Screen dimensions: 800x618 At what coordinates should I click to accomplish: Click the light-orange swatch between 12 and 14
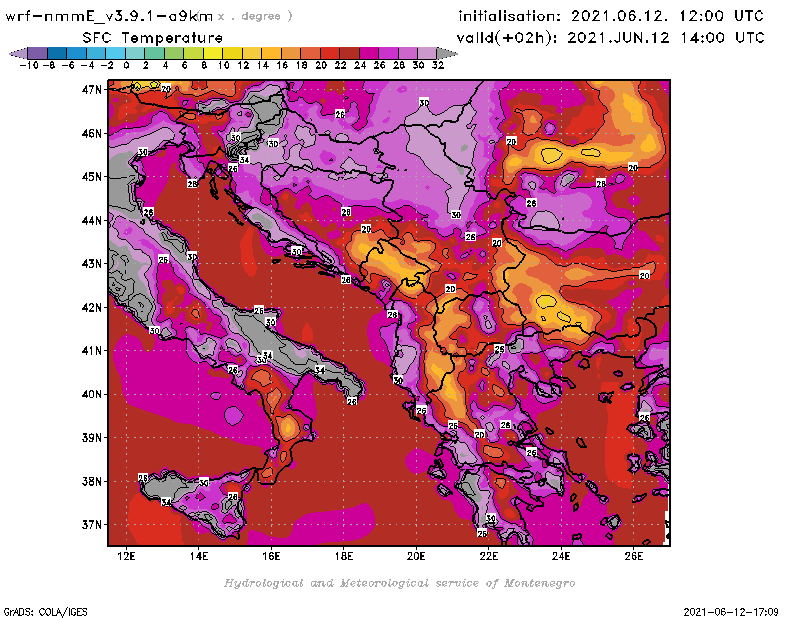[252, 53]
